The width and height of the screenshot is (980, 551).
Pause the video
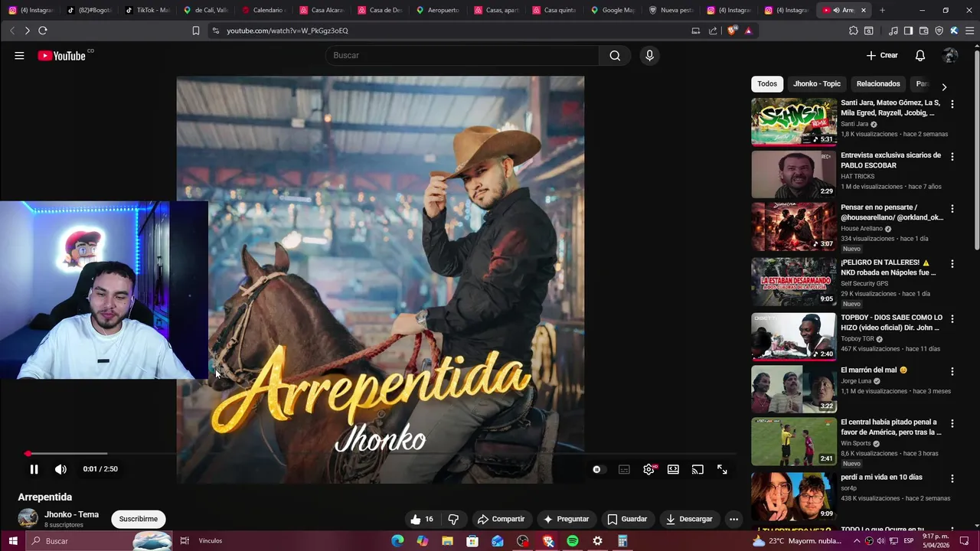pyautogui.click(x=34, y=469)
